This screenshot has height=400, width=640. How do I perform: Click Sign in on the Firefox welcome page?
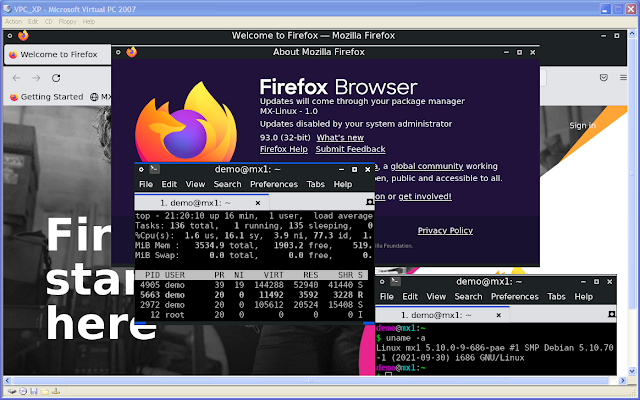[x=582, y=125]
